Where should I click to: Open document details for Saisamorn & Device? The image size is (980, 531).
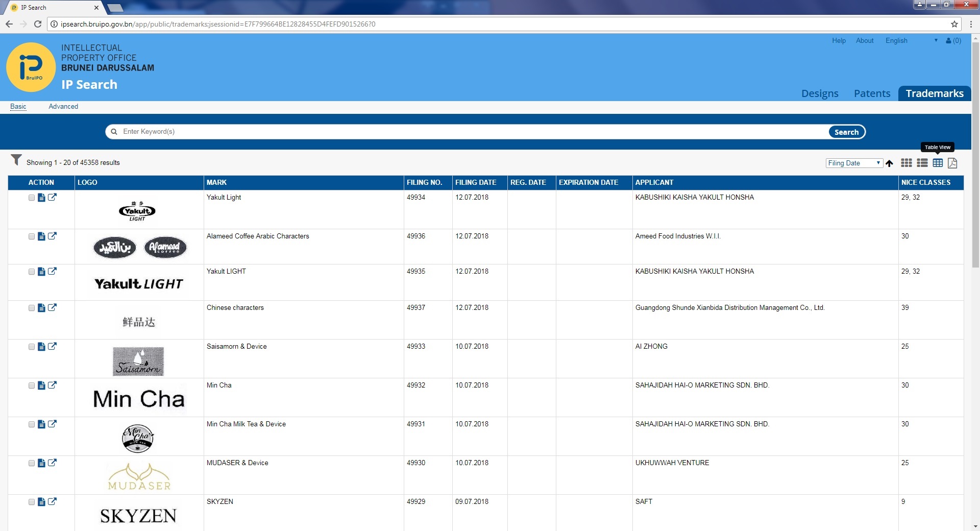41,347
